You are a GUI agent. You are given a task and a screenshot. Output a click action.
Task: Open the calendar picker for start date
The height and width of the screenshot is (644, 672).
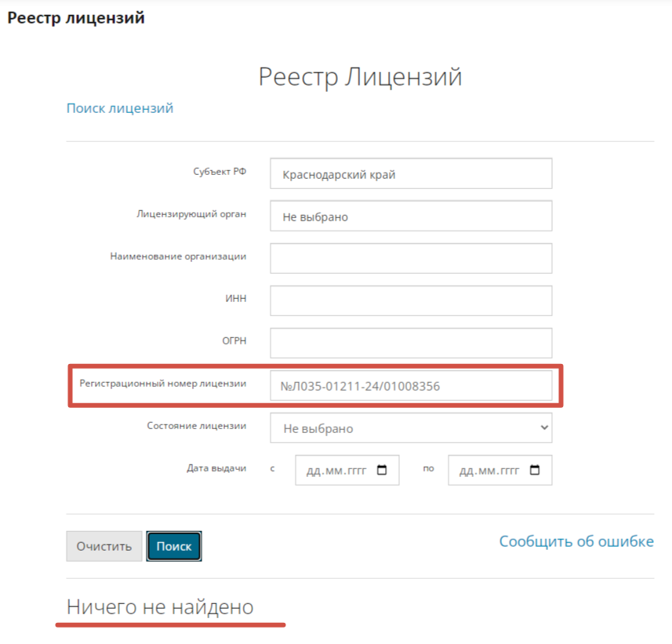[382, 471]
